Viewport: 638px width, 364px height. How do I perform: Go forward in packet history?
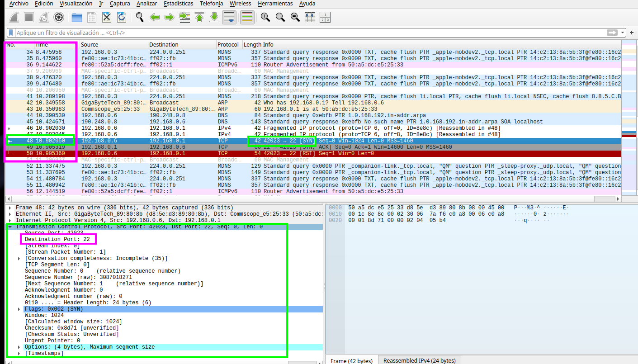tap(170, 18)
